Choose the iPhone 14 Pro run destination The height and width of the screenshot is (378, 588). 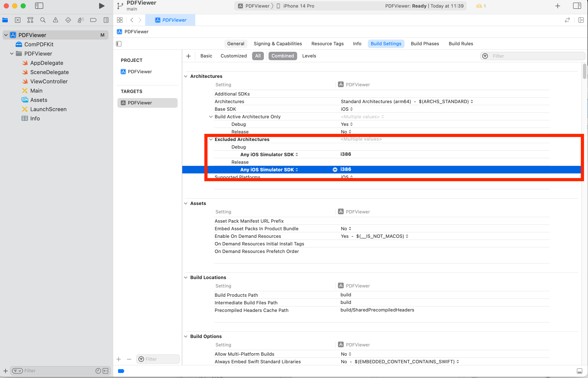pyautogui.click(x=295, y=6)
